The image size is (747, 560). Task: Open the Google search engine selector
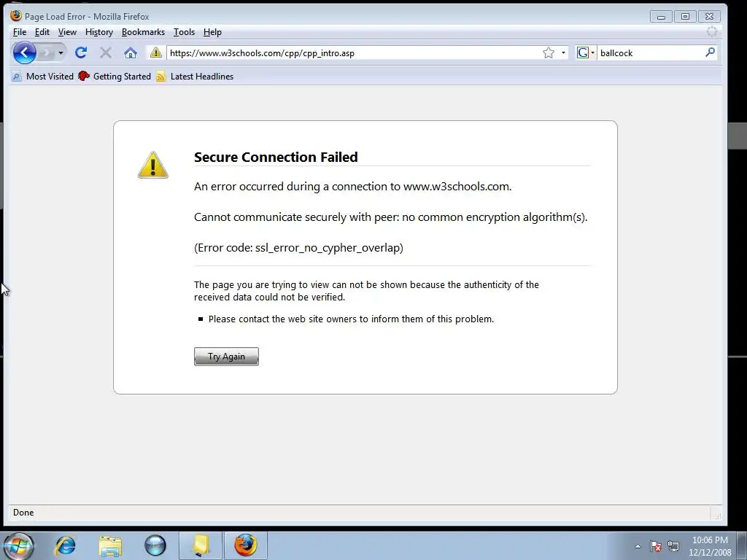pyautogui.click(x=586, y=52)
